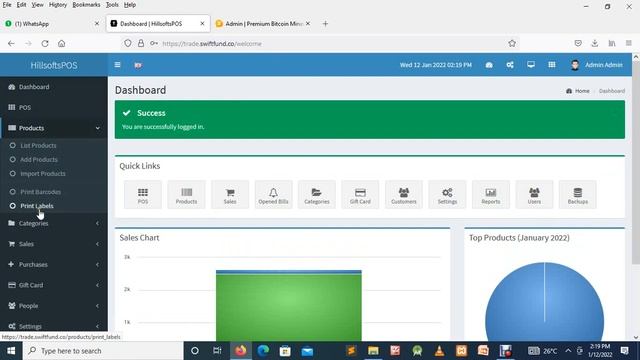
Task: Open the Firefox downloads icon
Action: [595, 43]
